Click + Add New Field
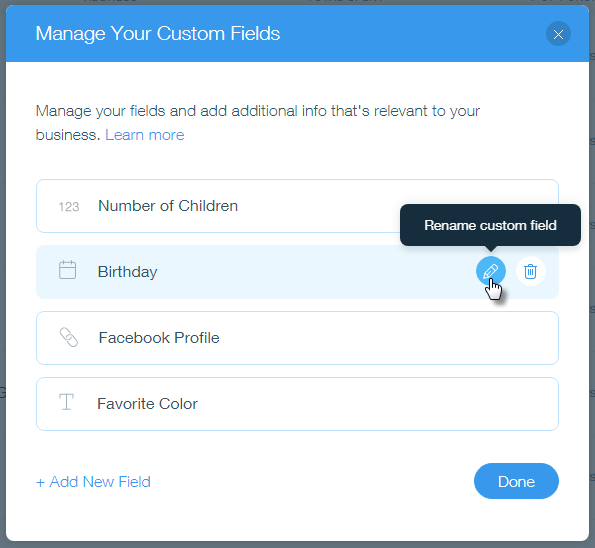 pyautogui.click(x=93, y=482)
